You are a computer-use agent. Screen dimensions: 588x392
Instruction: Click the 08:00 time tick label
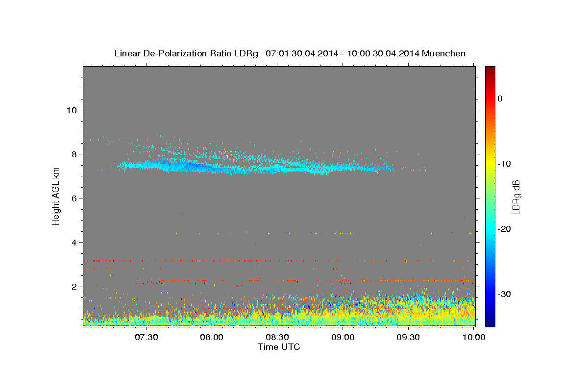pyautogui.click(x=212, y=337)
